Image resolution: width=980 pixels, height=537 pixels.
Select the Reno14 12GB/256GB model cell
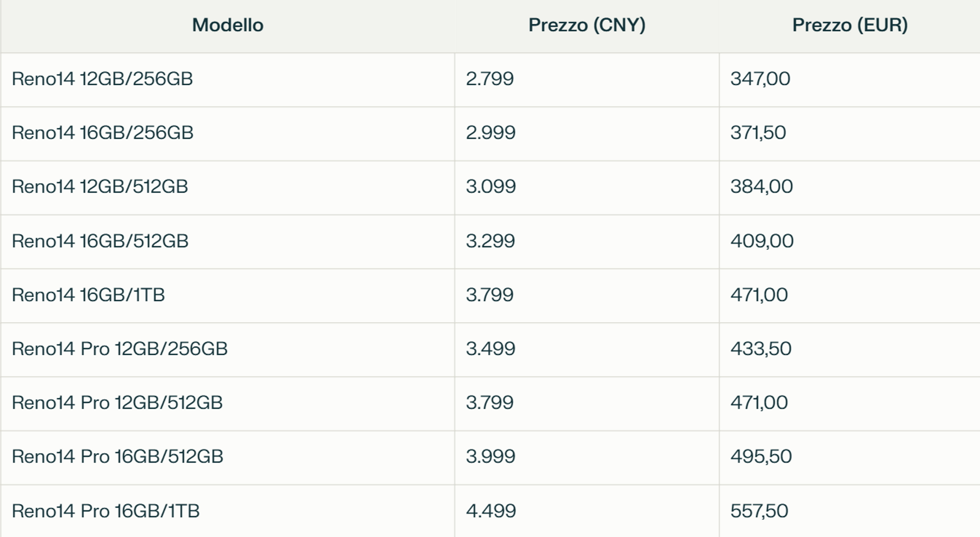(x=228, y=80)
